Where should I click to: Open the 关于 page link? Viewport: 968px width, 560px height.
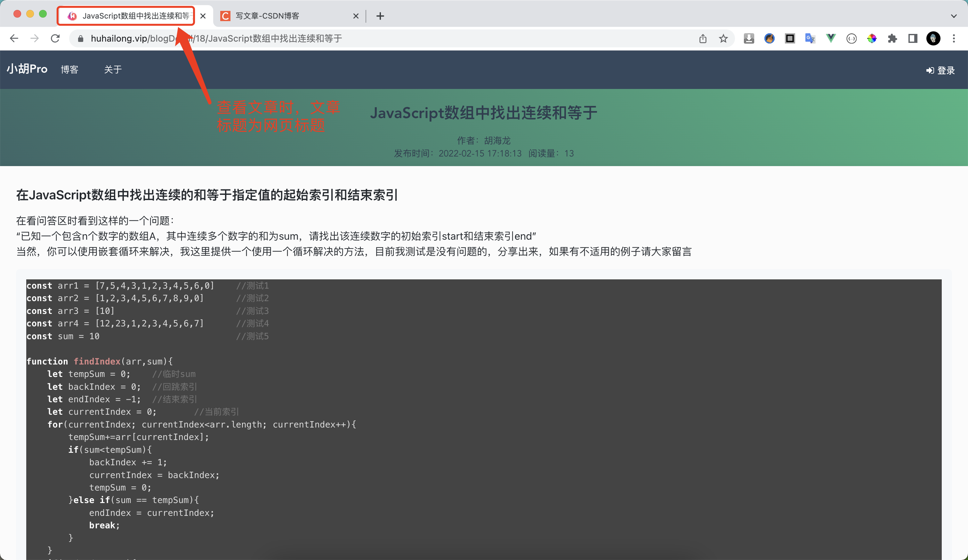(113, 69)
